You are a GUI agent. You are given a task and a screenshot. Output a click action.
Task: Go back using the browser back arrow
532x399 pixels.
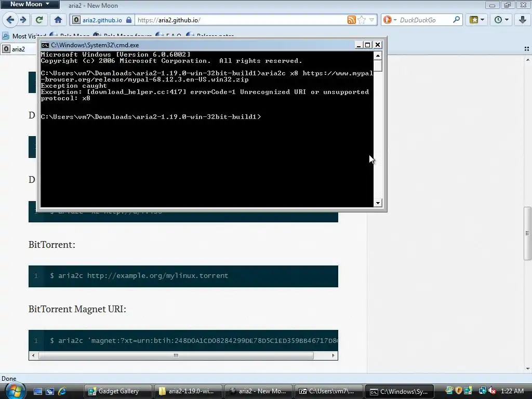pyautogui.click(x=10, y=20)
